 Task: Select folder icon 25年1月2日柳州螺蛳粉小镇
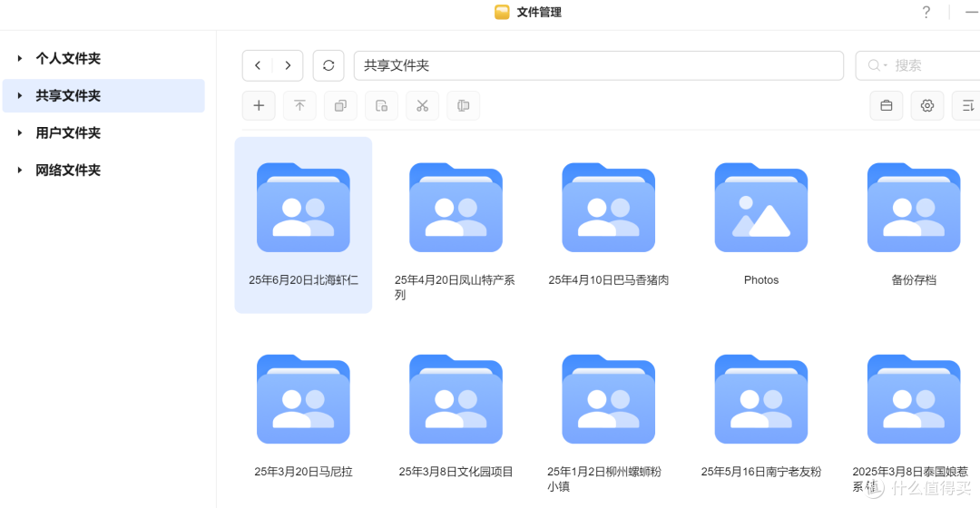(608, 399)
